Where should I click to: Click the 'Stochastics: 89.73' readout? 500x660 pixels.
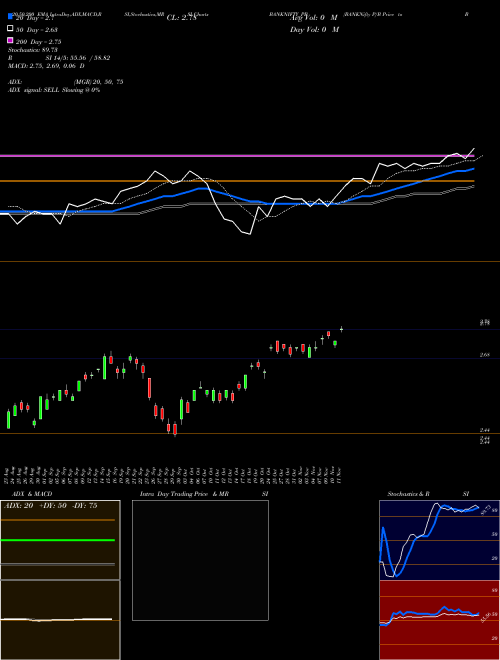(32, 50)
